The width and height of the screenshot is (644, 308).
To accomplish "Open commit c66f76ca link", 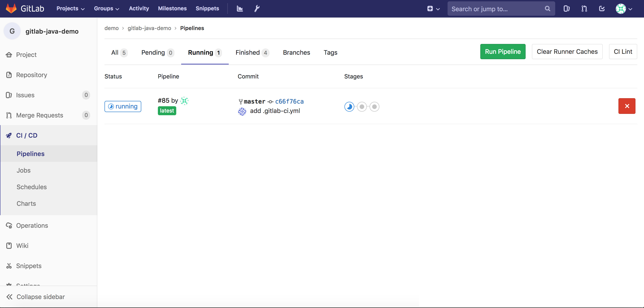I will click(x=289, y=102).
